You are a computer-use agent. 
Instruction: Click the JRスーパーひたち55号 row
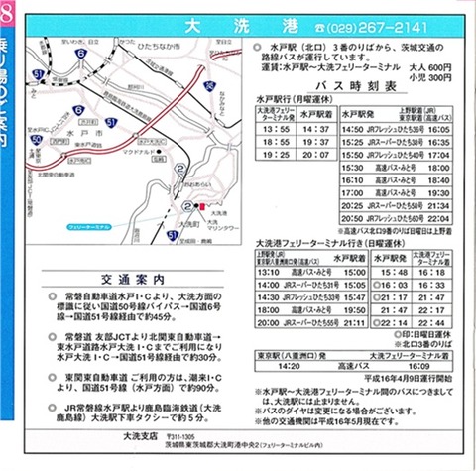[x=311, y=323]
